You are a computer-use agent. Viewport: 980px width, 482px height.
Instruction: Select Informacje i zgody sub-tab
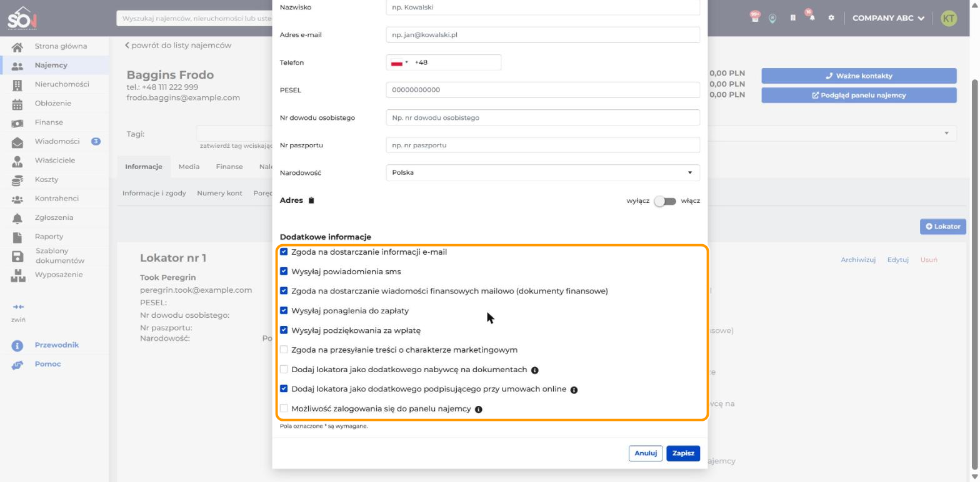click(x=154, y=194)
